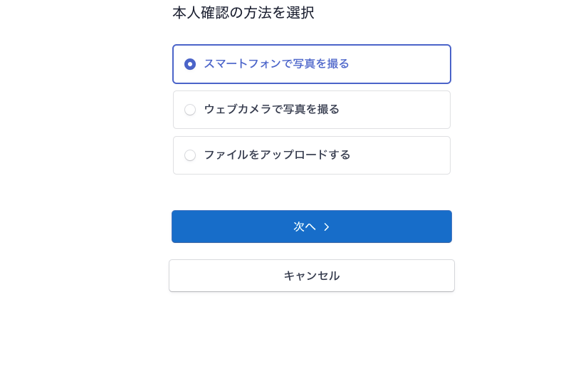
Task: Choose the unselected webcam photo radio button
Action: pos(190,110)
